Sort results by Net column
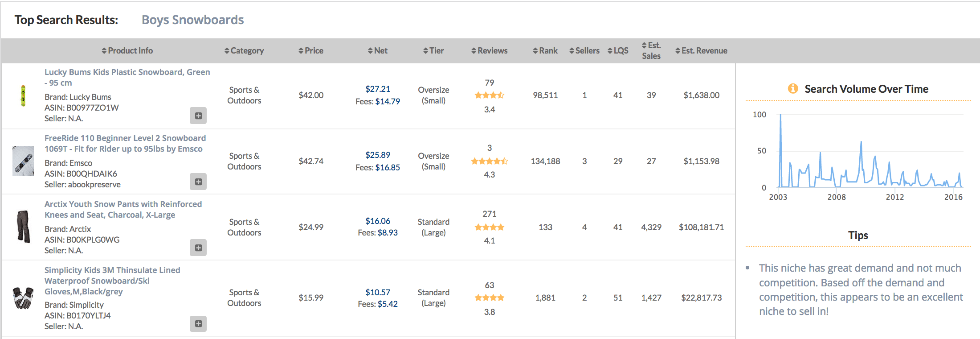Image resolution: width=980 pixels, height=339 pixels. pos(378,51)
